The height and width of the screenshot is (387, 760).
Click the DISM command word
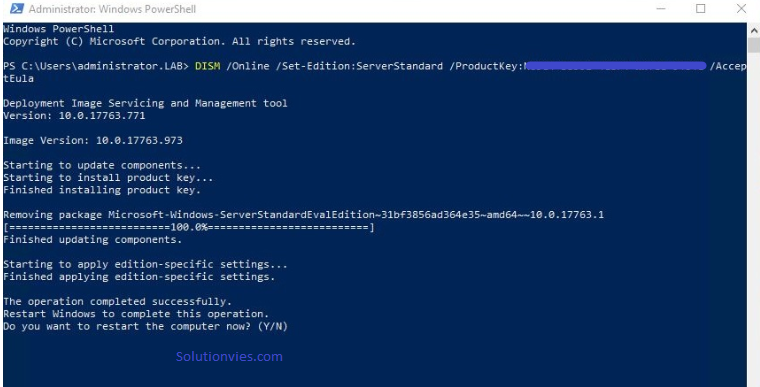point(207,66)
